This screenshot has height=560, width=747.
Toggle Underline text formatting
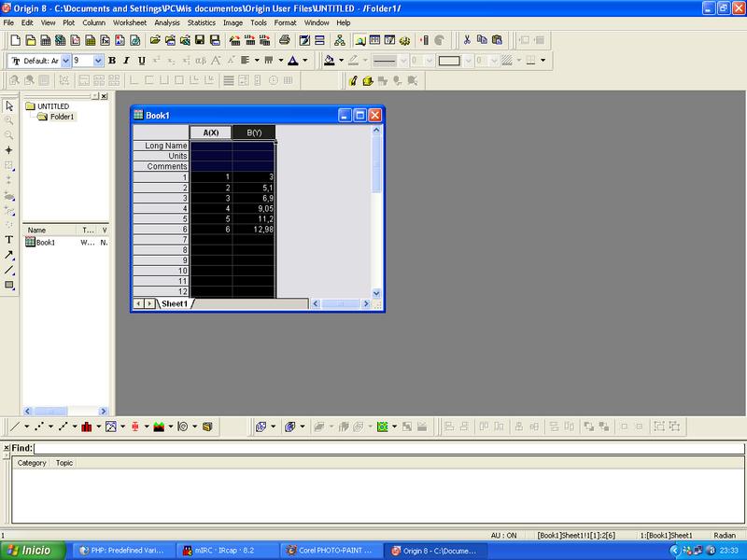(141, 61)
